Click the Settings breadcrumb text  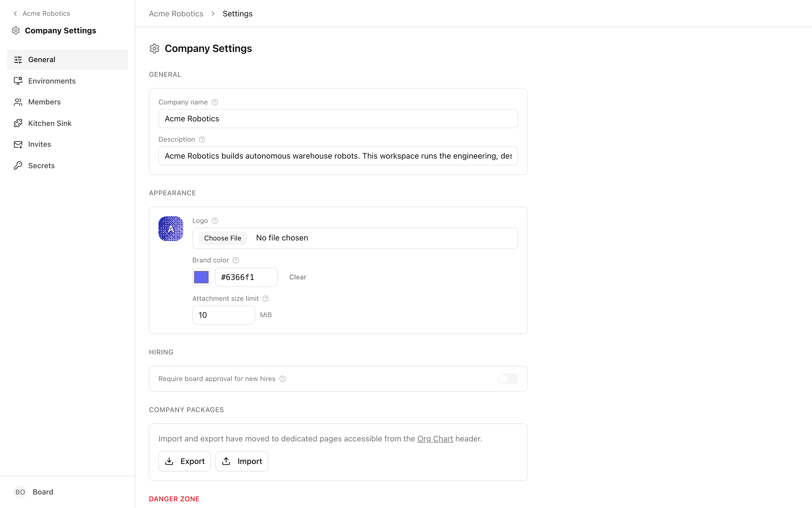click(x=238, y=14)
